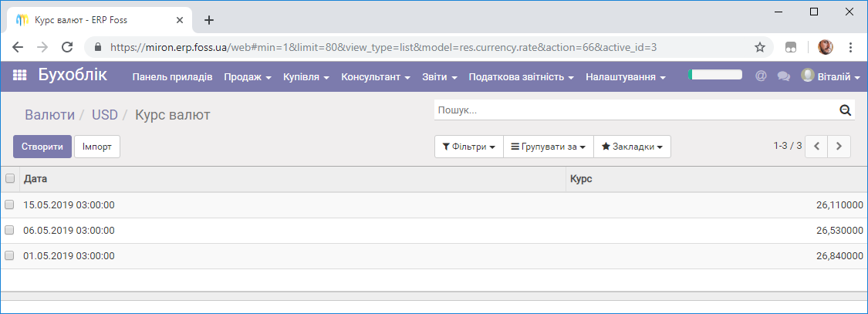Screen dimensions: 868x314
Task: Expand the Фільтри dropdown
Action: point(469,147)
